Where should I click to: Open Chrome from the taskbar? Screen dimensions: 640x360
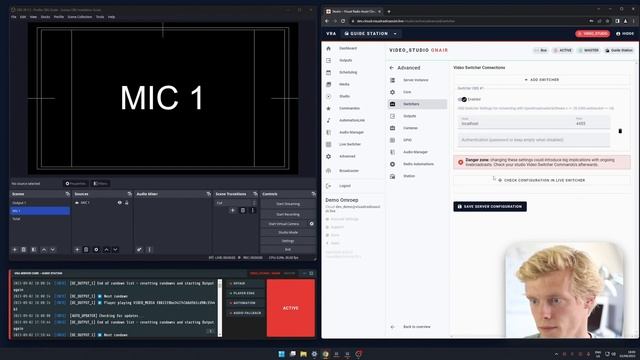(325, 354)
